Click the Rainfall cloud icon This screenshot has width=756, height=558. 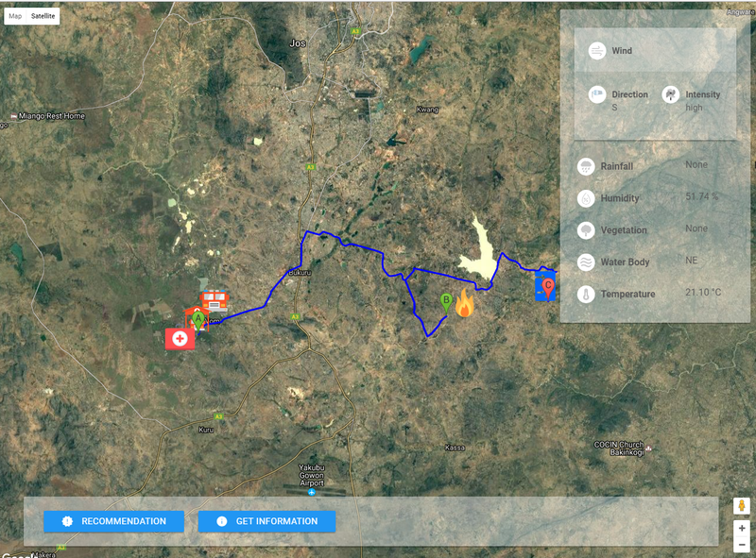[586, 166]
